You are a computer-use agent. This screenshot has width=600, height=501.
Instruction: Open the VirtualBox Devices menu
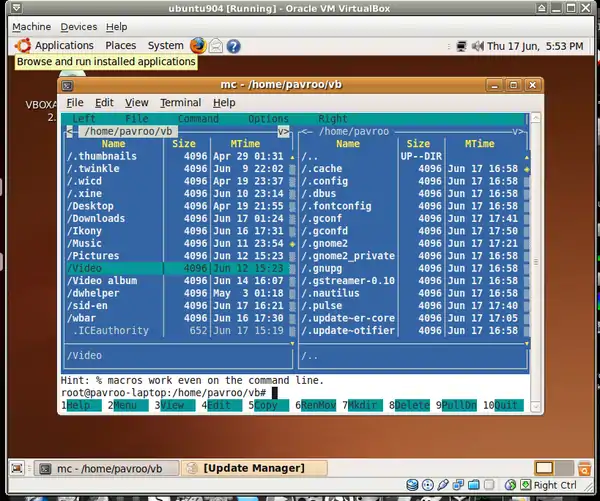(x=78, y=27)
